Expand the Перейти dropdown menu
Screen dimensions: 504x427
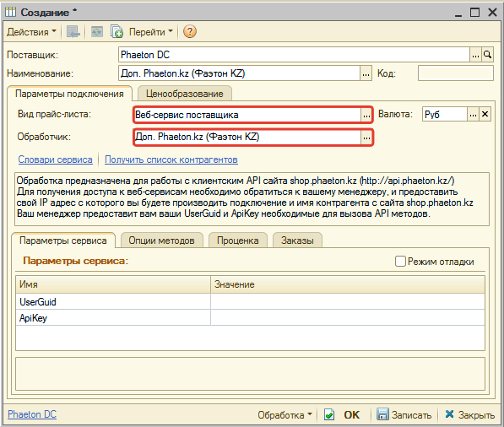pyautogui.click(x=151, y=32)
